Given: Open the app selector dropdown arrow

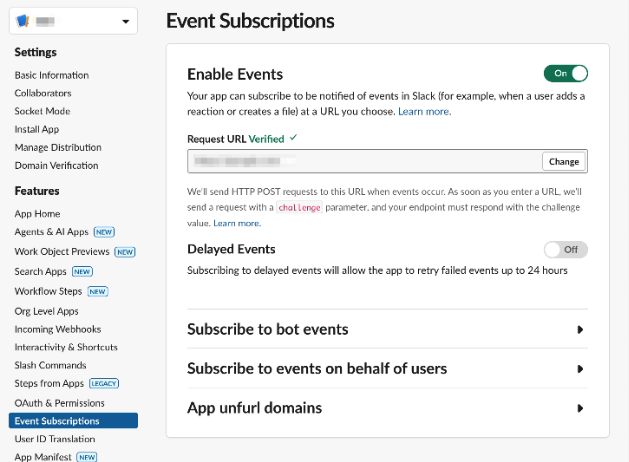Looking at the screenshot, I should [126, 22].
